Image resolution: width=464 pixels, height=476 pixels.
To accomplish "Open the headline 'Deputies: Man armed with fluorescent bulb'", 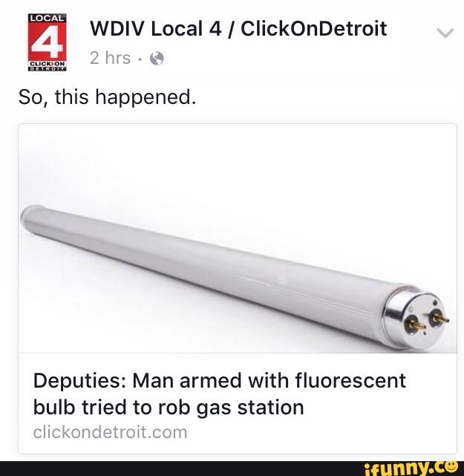I will point(220,394).
